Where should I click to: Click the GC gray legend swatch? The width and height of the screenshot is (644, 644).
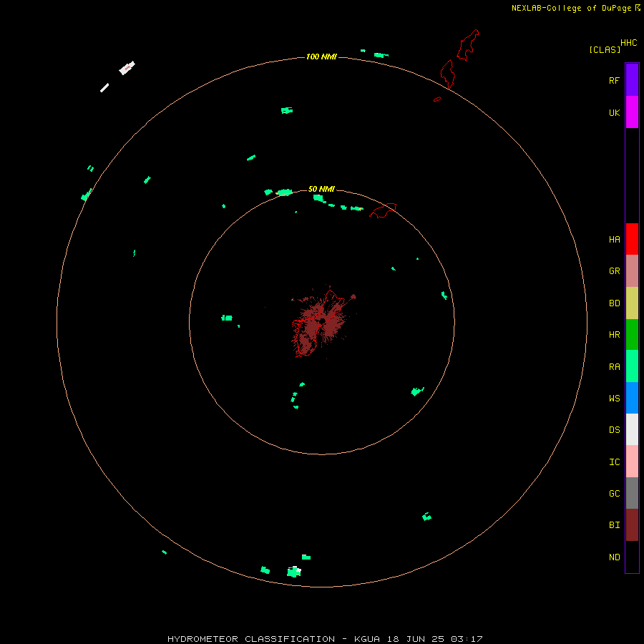pos(632,493)
